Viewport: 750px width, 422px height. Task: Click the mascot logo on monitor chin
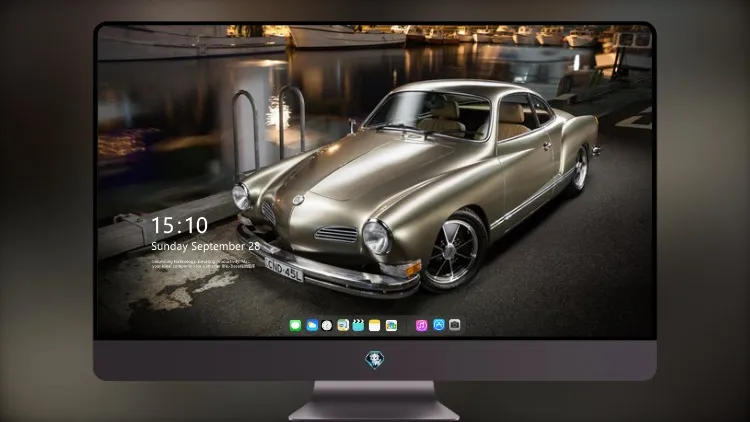[x=375, y=360]
